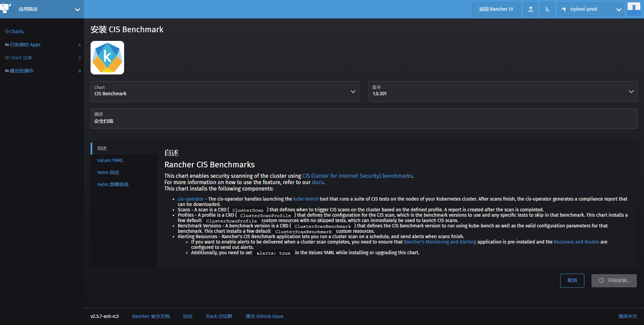Open the kubectl shell terminal icon
The image size is (644, 325).
tap(547, 9)
